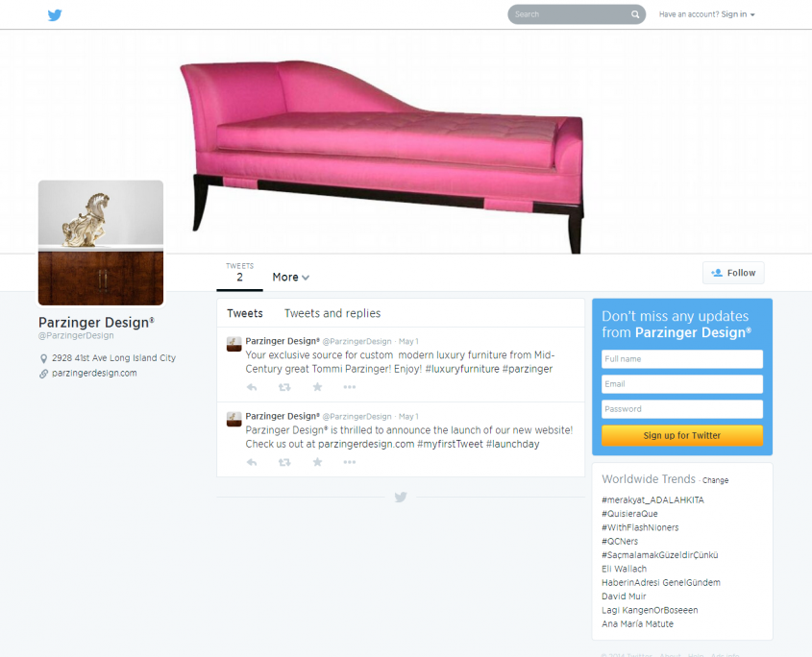The image size is (812, 657).
Task: Open more options on website launch tweet
Action: point(350,462)
